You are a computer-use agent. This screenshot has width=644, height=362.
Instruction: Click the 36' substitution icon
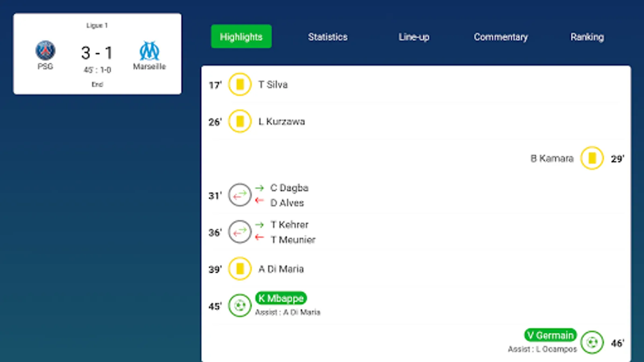click(240, 232)
